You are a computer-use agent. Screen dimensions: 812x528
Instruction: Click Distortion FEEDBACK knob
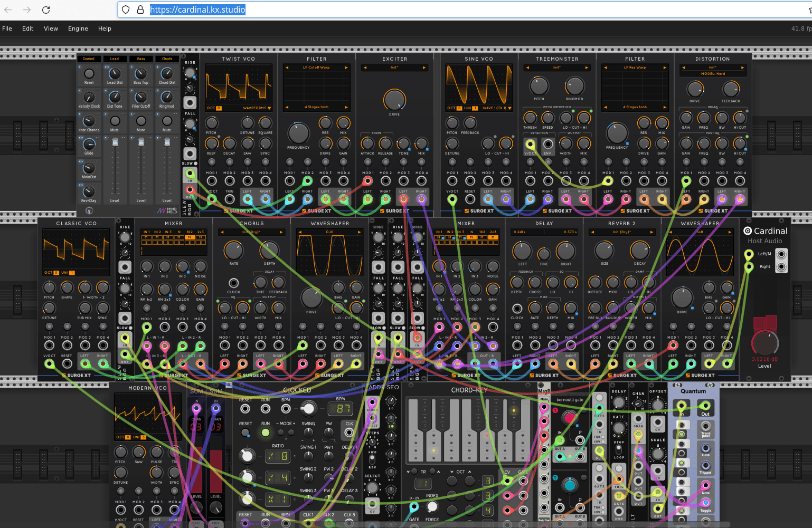tap(731, 89)
